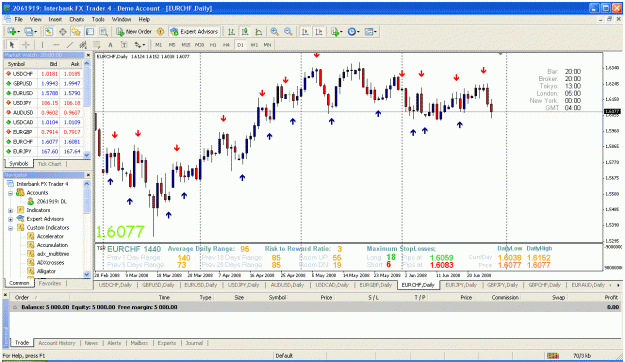The height and width of the screenshot is (362, 625).
Task: Switch timeframe to H4
Action: (226, 45)
